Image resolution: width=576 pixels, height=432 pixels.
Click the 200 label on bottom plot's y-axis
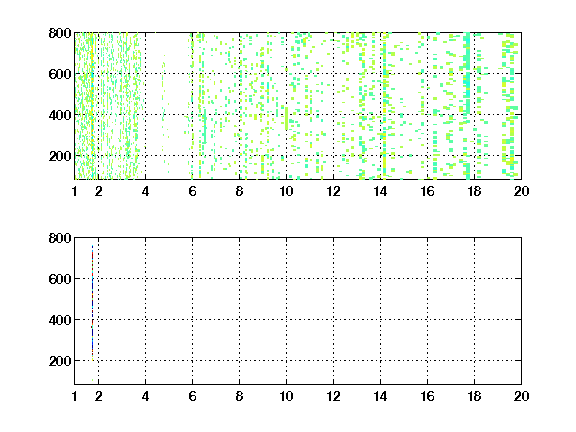point(60,361)
